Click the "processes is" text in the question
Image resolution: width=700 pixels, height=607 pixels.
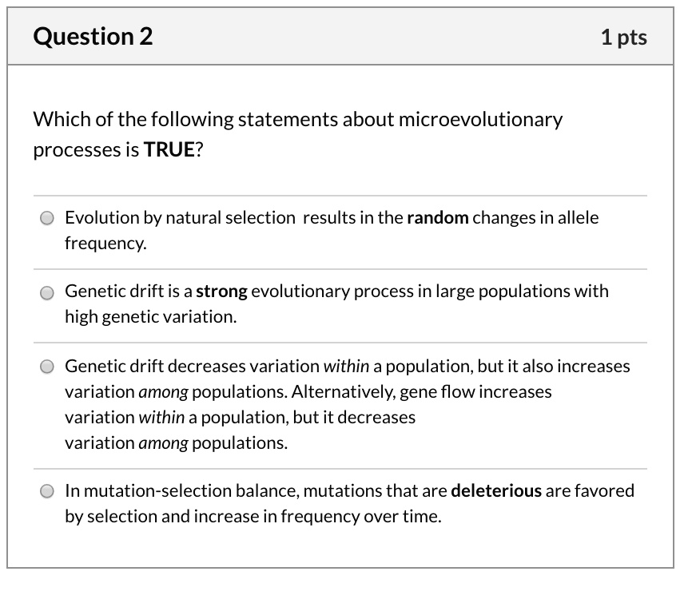pyautogui.click(x=86, y=150)
